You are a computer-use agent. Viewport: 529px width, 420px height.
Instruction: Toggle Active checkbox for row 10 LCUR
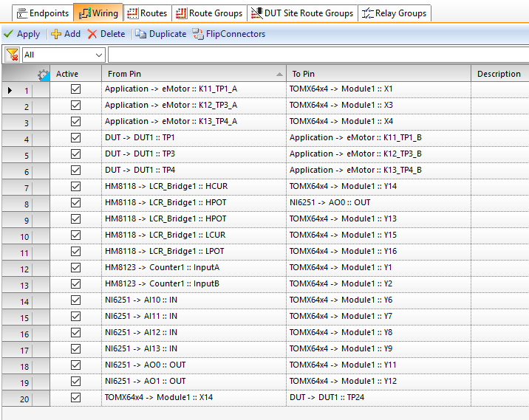pos(75,235)
